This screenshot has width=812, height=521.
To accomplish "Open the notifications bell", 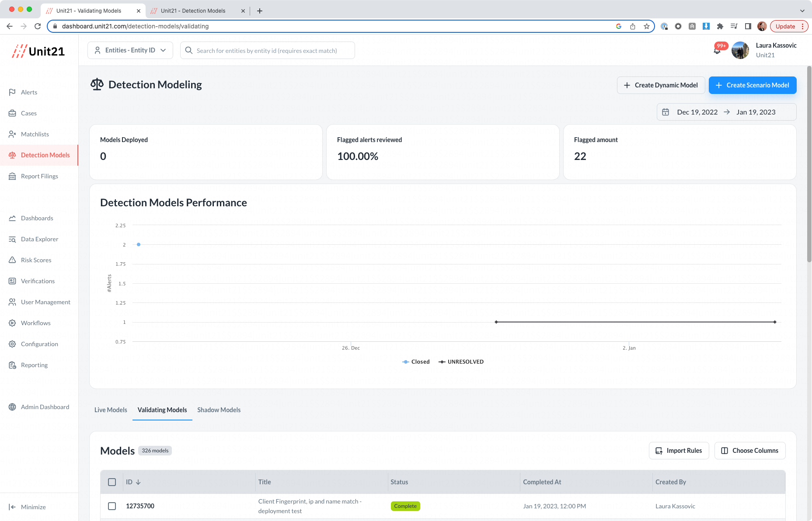I will pyautogui.click(x=717, y=50).
